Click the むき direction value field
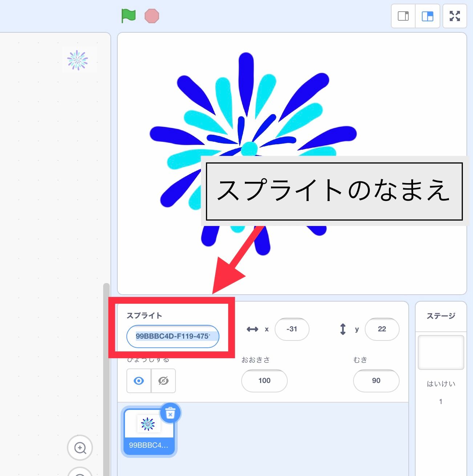The image size is (473, 476). (376, 381)
